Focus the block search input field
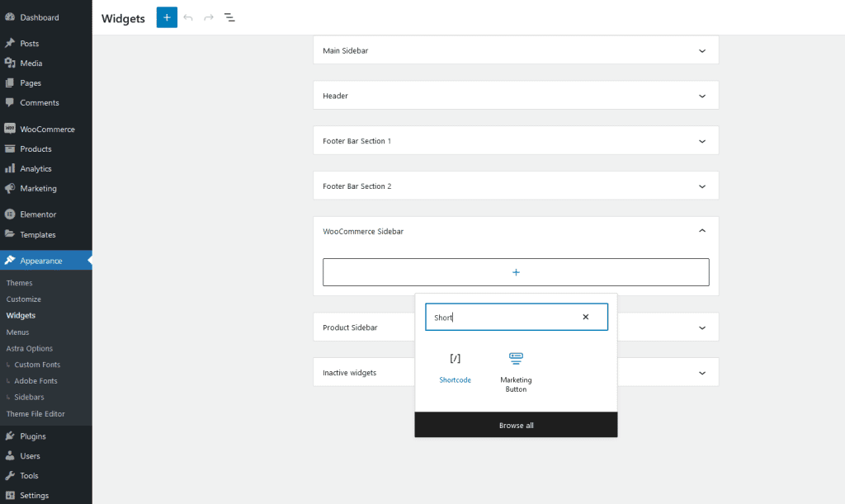This screenshot has height=504, width=845. (x=503, y=317)
